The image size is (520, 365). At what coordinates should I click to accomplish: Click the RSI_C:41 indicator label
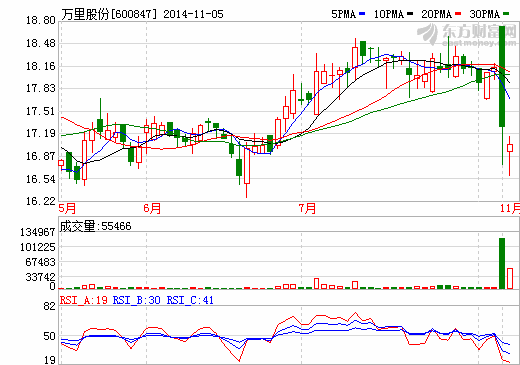(x=190, y=300)
